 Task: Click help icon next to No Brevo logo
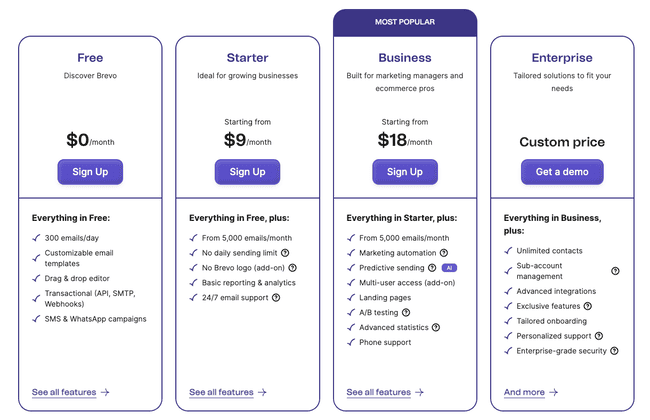pos(292,268)
